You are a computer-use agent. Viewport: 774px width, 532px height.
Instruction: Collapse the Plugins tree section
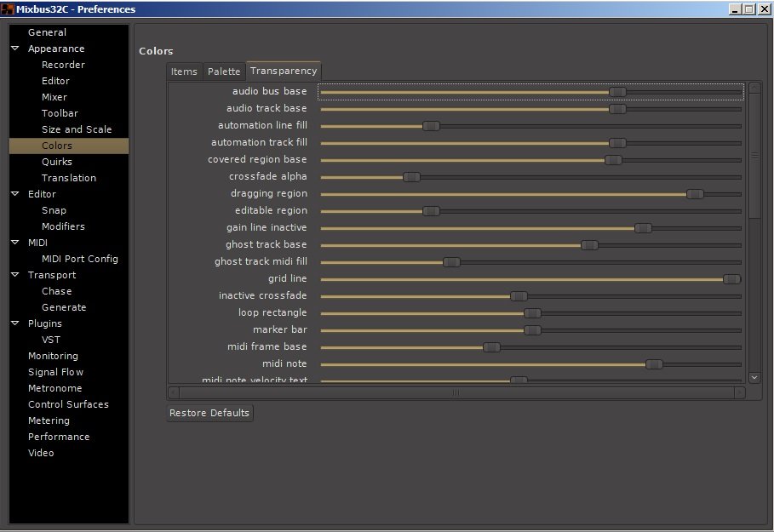[x=15, y=323]
